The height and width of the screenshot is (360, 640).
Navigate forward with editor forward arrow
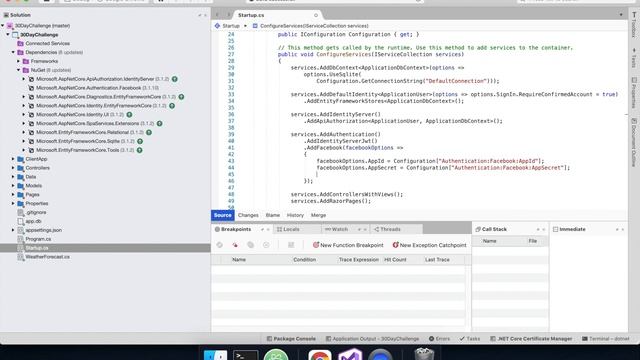(x=228, y=15)
